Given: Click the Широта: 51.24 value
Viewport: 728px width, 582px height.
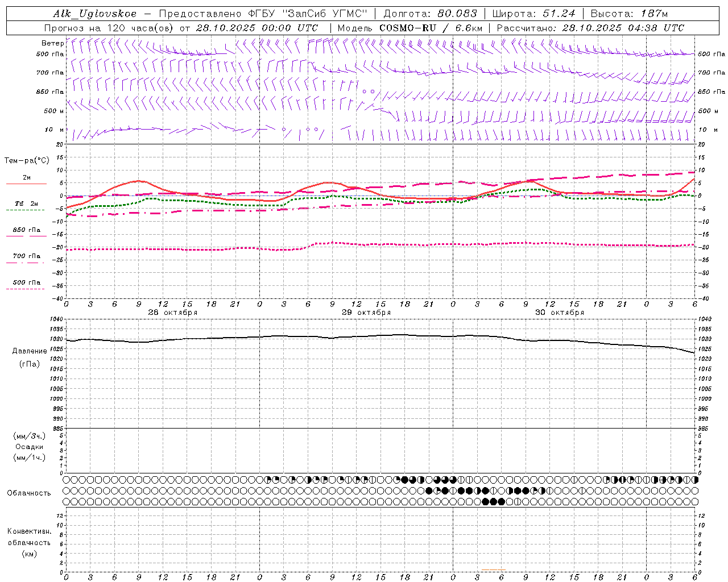Looking at the screenshot, I should tap(533, 14).
